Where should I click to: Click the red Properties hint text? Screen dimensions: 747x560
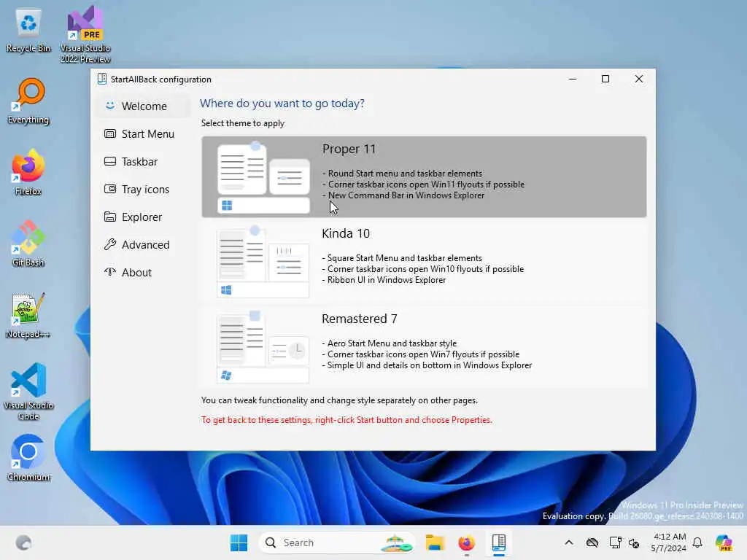[x=347, y=420]
